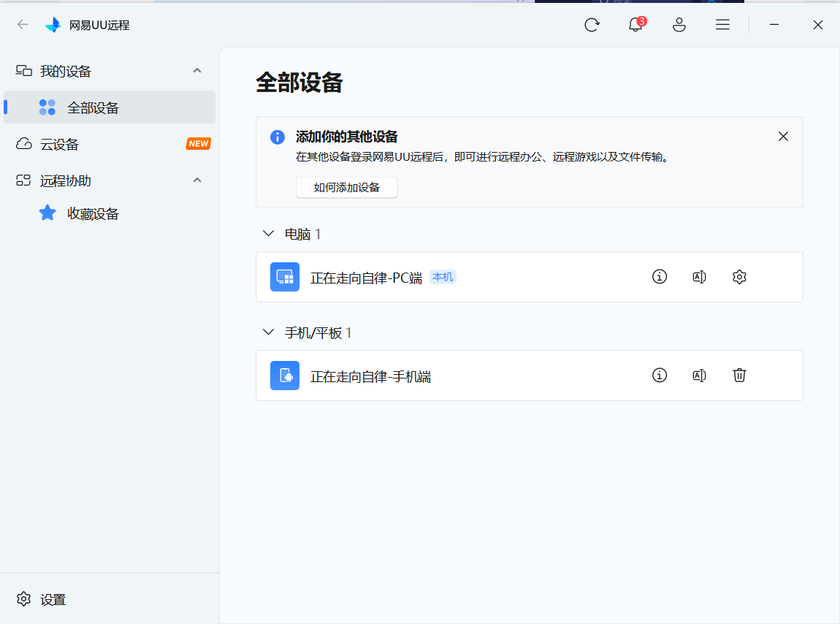Select the 正在走向自律-PC端 device name
The image size is (840, 624).
coord(367,278)
